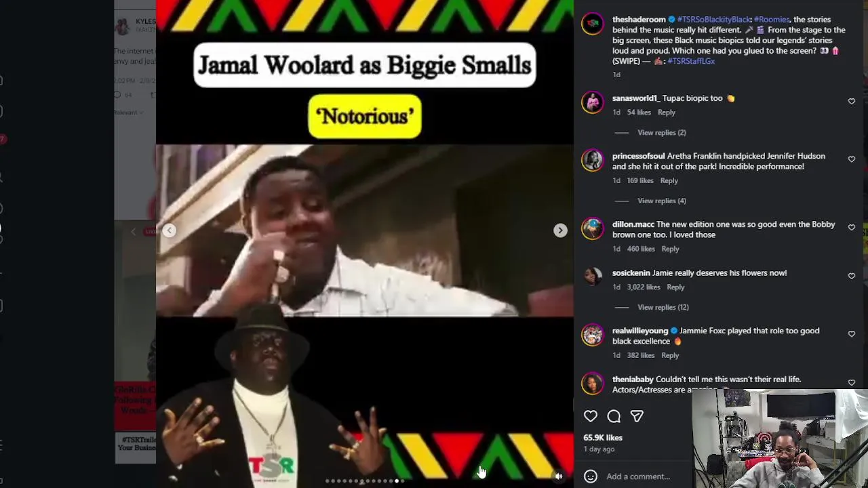Open comments via speech bubble icon
Screen dimensions: 868x488
point(614,416)
